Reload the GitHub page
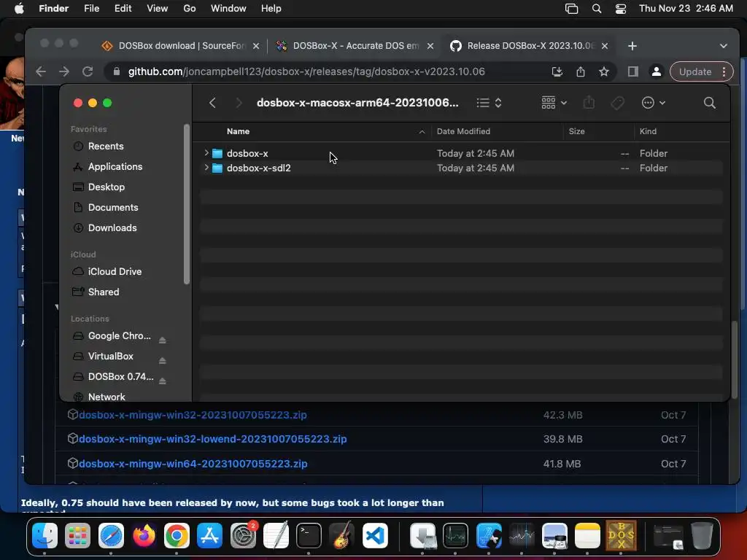Viewport: 747px width, 560px height. pyautogui.click(x=88, y=71)
